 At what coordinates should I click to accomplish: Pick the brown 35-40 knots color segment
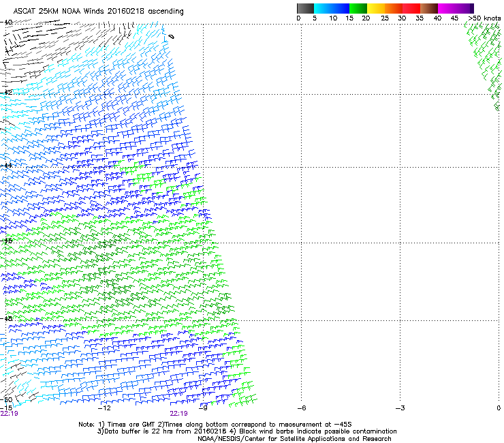(x=429, y=8)
